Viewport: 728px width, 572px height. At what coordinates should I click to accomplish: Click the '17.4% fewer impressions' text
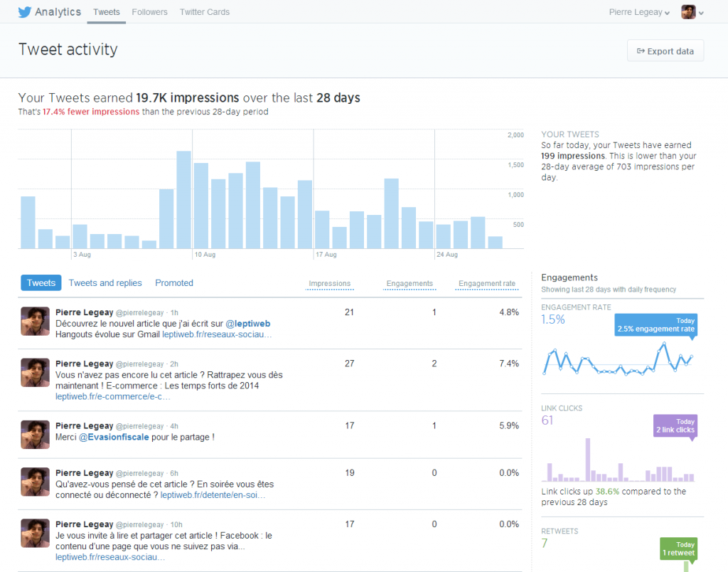click(91, 112)
